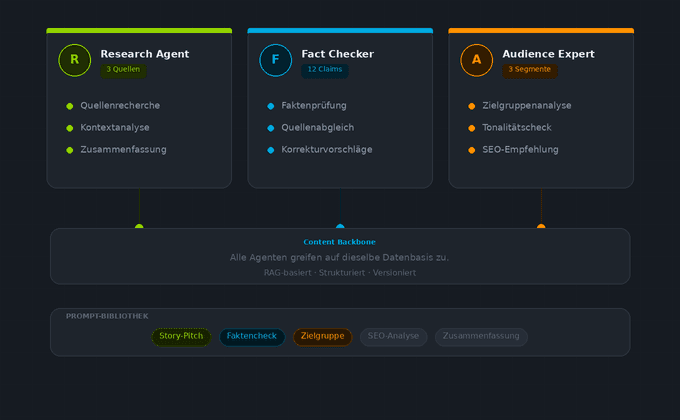The height and width of the screenshot is (420, 680).
Task: Click the 'RAG-basiert · Strukturiert · Versioniert' line
Action: click(340, 273)
